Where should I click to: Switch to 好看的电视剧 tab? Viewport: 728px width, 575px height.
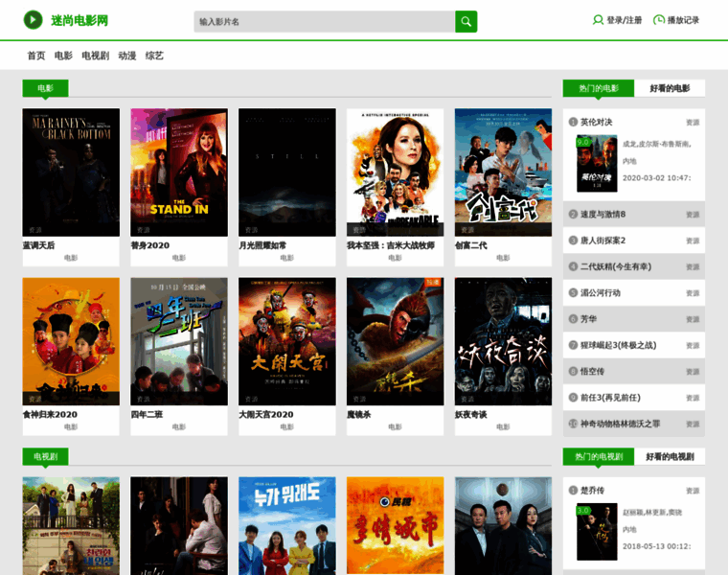(670, 456)
